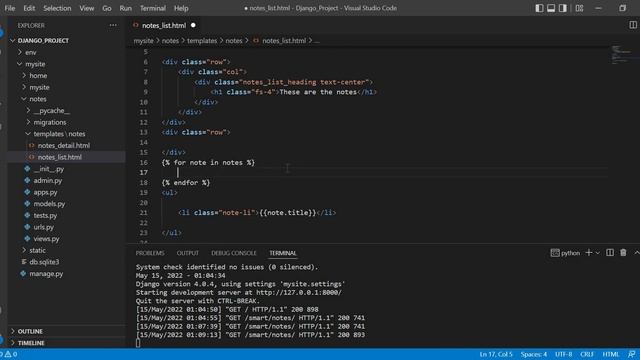640x360 pixels.
Task: Open the Go menu
Action: pos(107,8)
